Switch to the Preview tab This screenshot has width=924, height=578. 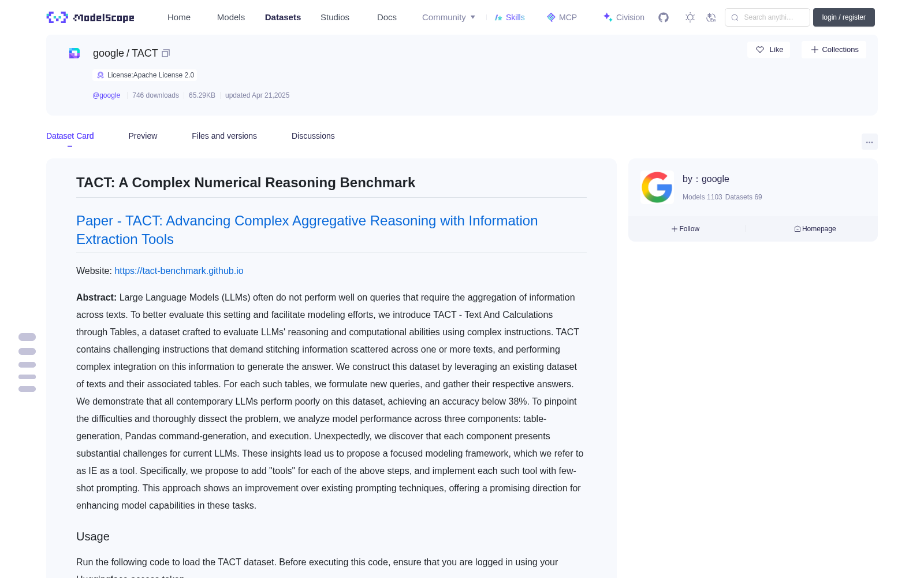(143, 136)
